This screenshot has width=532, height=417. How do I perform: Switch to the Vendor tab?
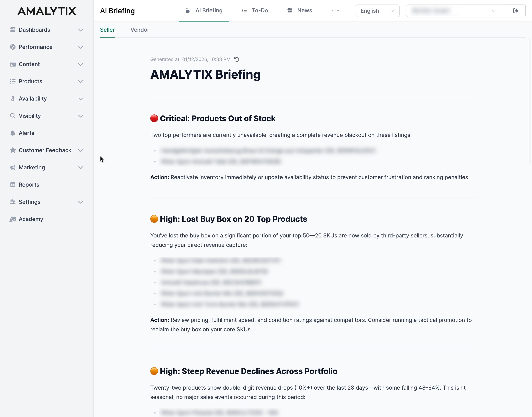[140, 30]
